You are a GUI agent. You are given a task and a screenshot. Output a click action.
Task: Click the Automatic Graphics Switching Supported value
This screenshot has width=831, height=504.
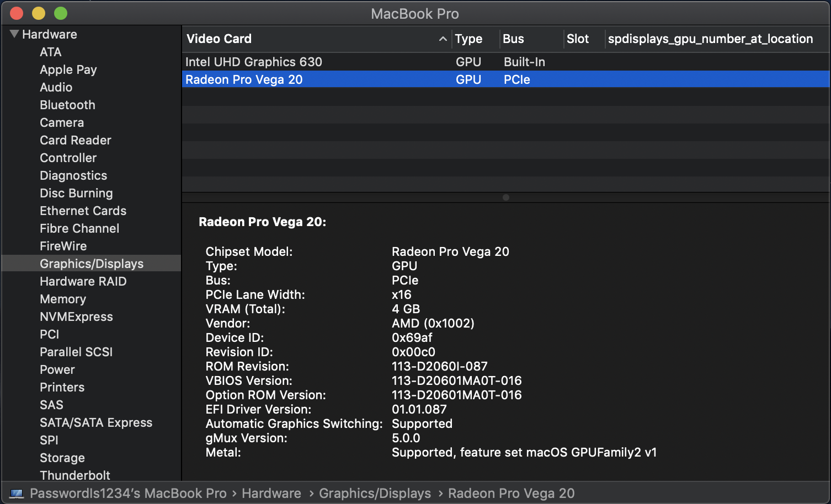(422, 423)
